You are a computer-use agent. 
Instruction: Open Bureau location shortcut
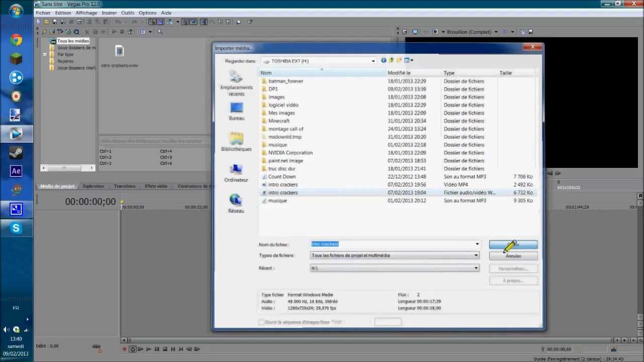click(x=236, y=111)
